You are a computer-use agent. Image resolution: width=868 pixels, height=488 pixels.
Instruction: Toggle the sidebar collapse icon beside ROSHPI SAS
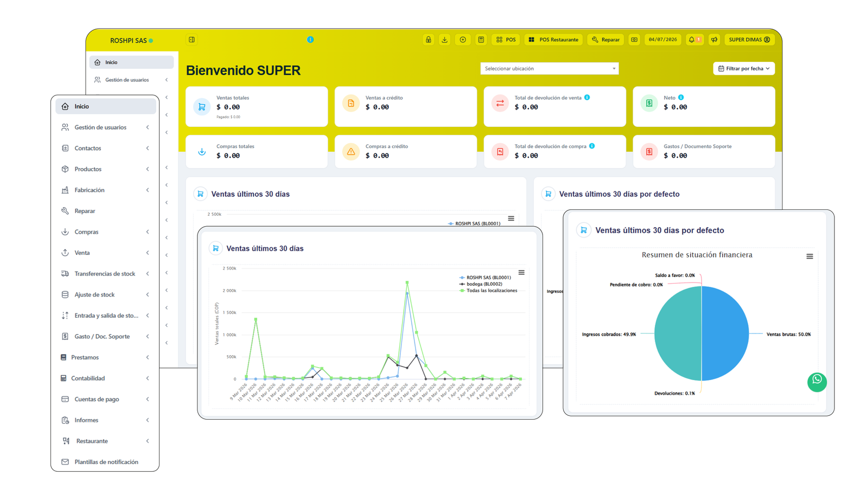192,40
